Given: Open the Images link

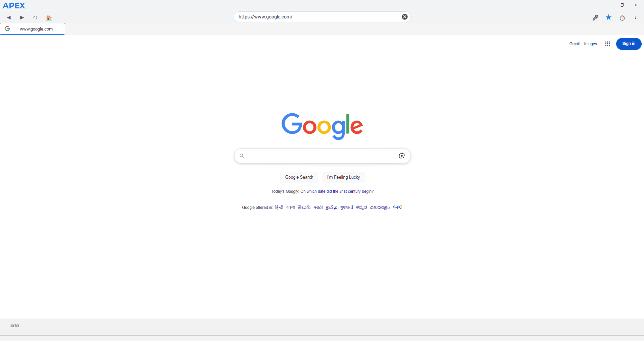Looking at the screenshot, I should [590, 44].
